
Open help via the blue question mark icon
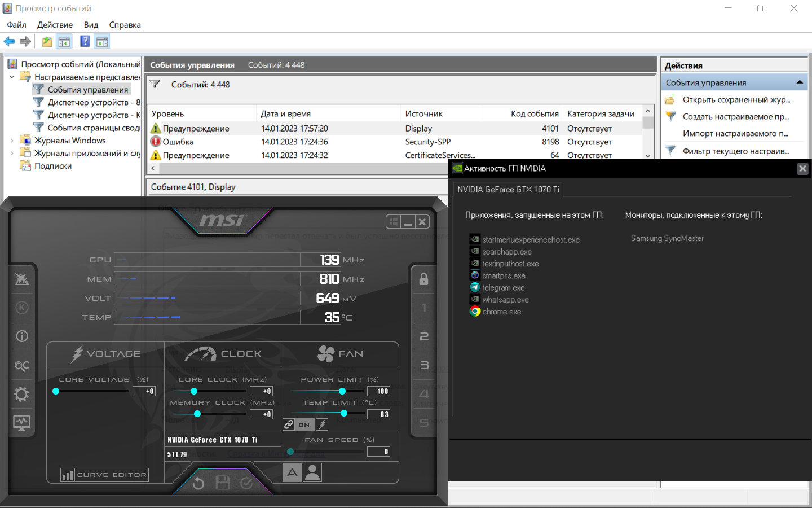point(85,41)
